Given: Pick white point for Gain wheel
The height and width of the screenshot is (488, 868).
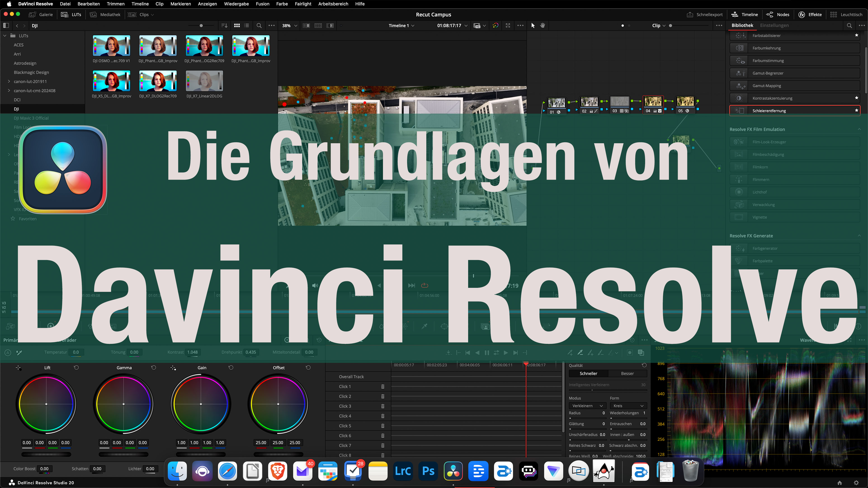Looking at the screenshot, I should click(x=173, y=368).
